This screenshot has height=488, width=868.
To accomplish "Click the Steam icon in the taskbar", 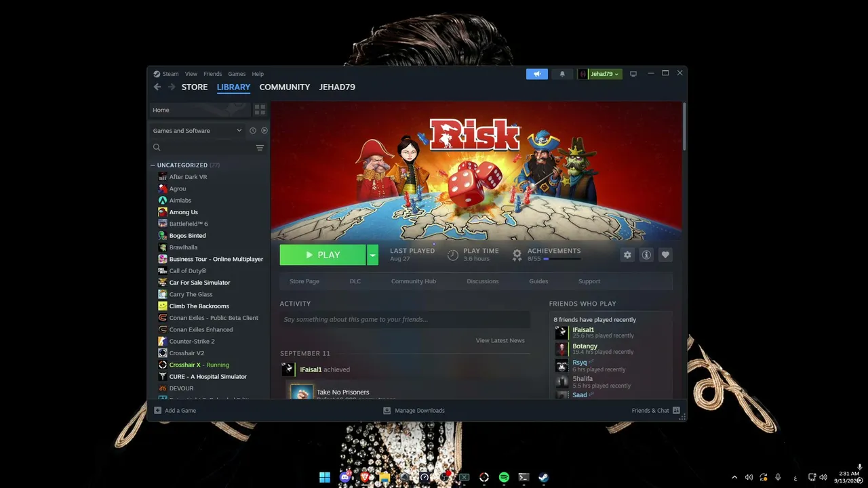I will (544, 477).
